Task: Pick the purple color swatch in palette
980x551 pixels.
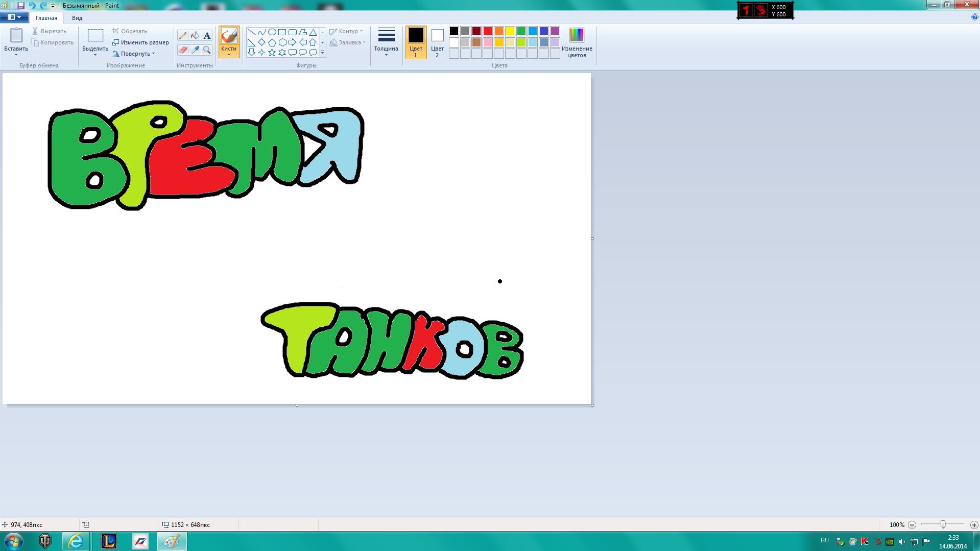Action: [555, 31]
